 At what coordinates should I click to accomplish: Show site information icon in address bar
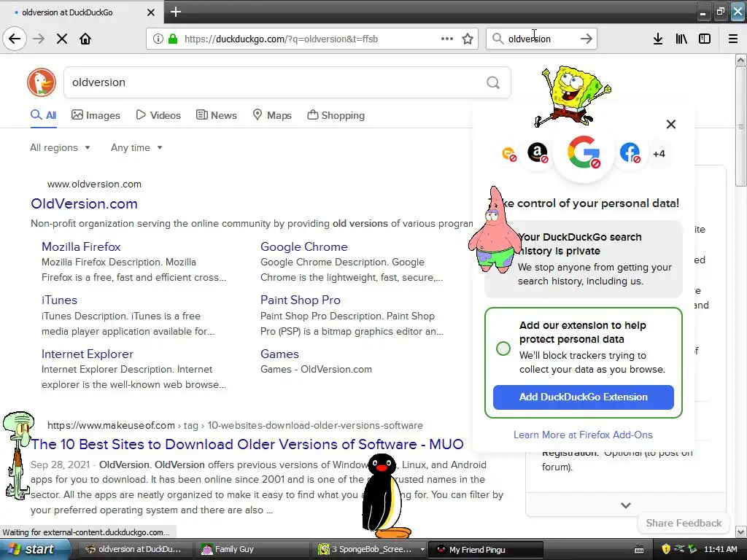pyautogui.click(x=158, y=39)
